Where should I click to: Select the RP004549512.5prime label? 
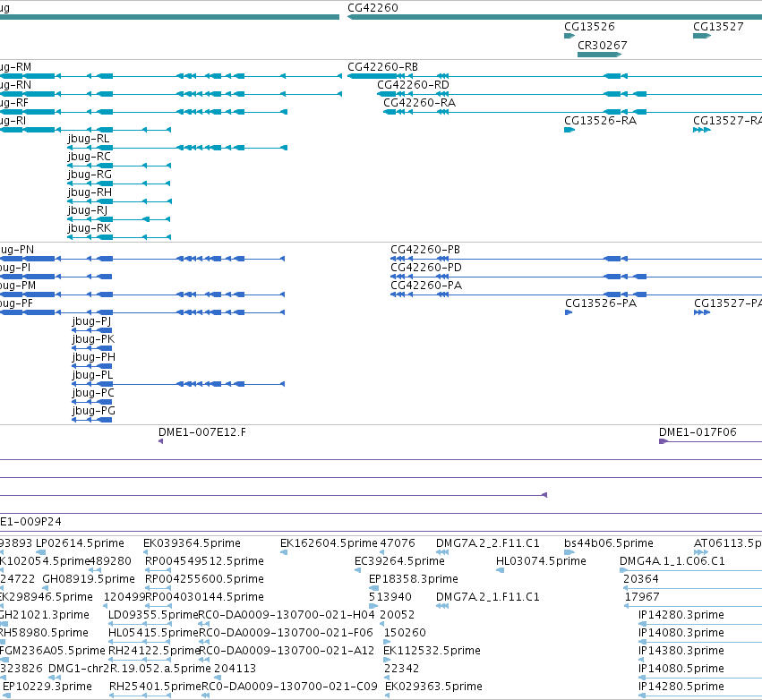(204, 561)
